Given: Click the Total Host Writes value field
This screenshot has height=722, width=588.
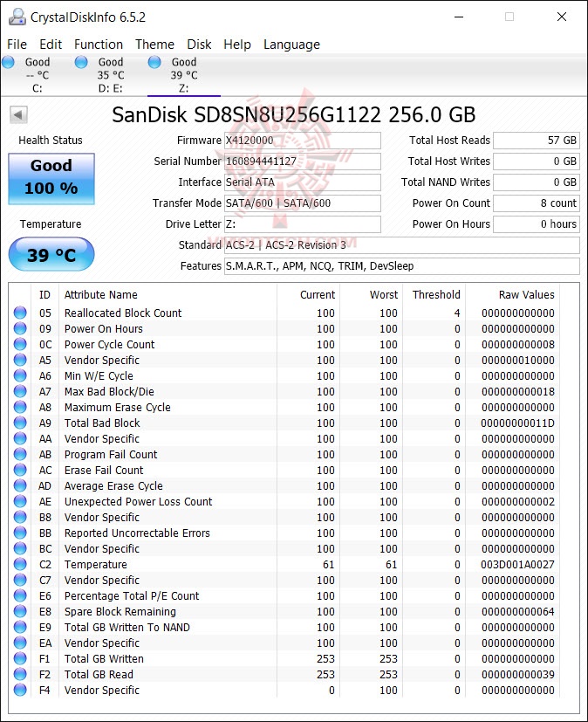Looking at the screenshot, I should click(536, 162).
